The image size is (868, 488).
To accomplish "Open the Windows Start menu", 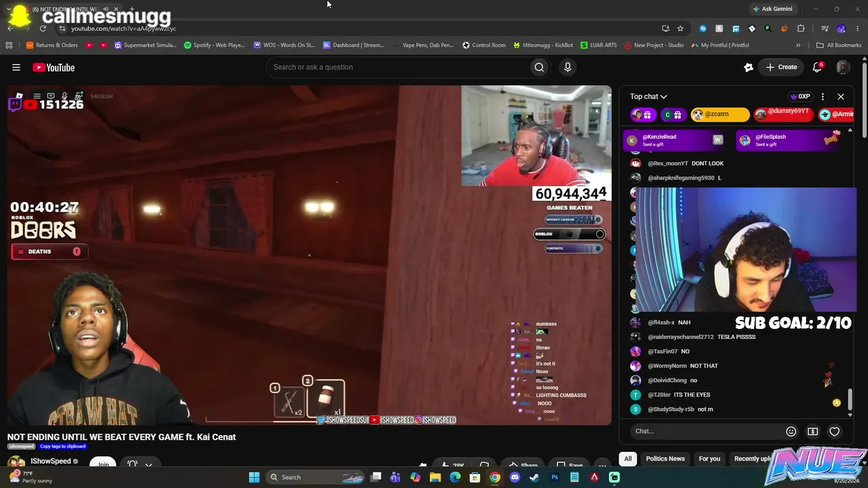I will [x=254, y=477].
